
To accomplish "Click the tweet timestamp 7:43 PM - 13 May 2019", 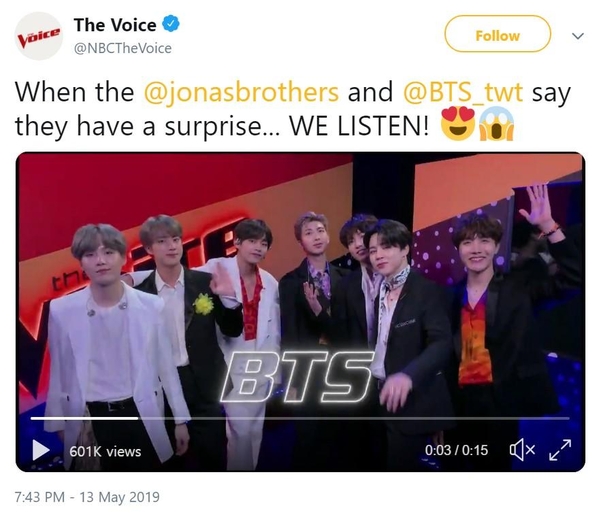I will 87,497.
